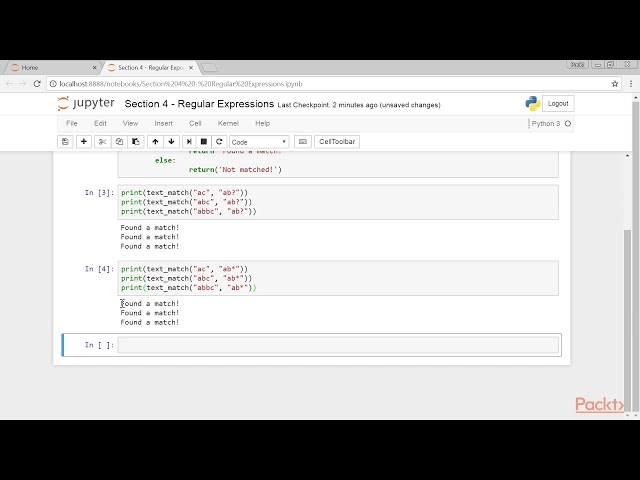Open cell type Code dropdown
Viewport: 640px width, 480px height.
coord(259,142)
